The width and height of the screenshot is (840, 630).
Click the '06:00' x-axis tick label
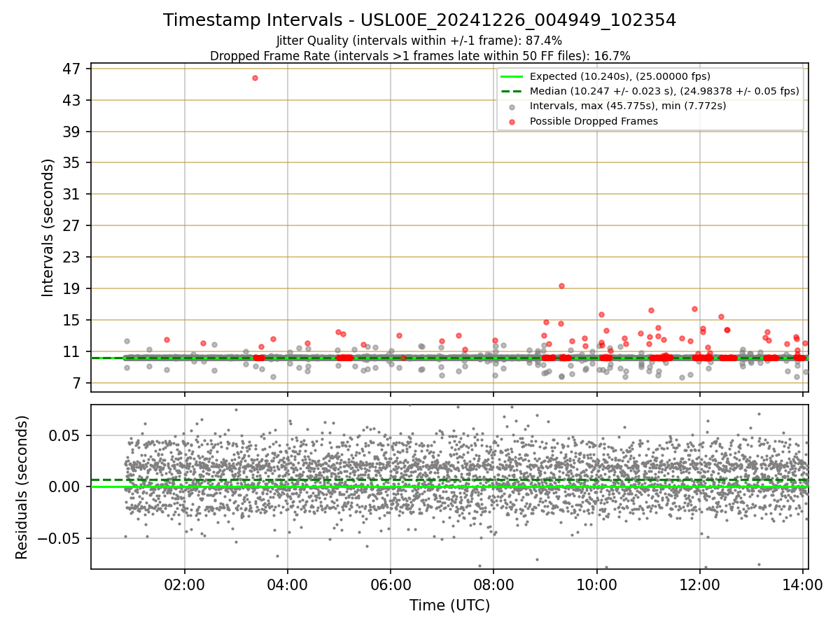[391, 584]
